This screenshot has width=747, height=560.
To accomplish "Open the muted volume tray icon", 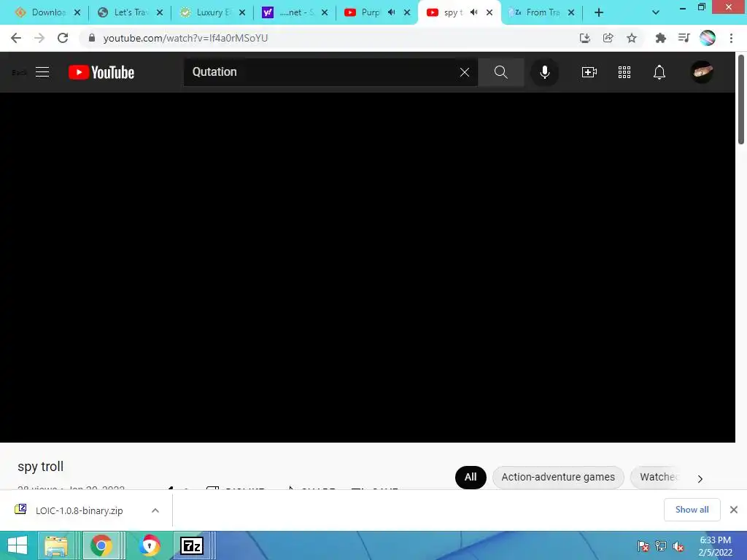I will [678, 546].
